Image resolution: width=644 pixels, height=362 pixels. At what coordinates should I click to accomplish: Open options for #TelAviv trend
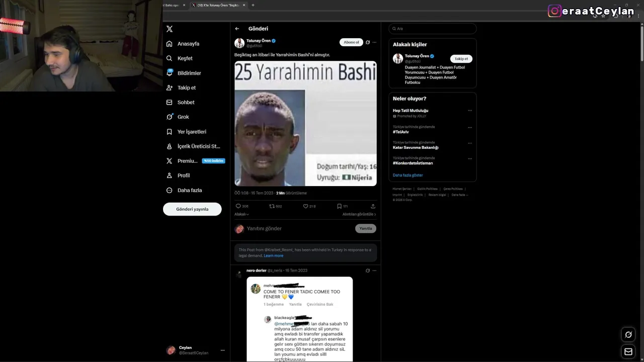tap(470, 127)
